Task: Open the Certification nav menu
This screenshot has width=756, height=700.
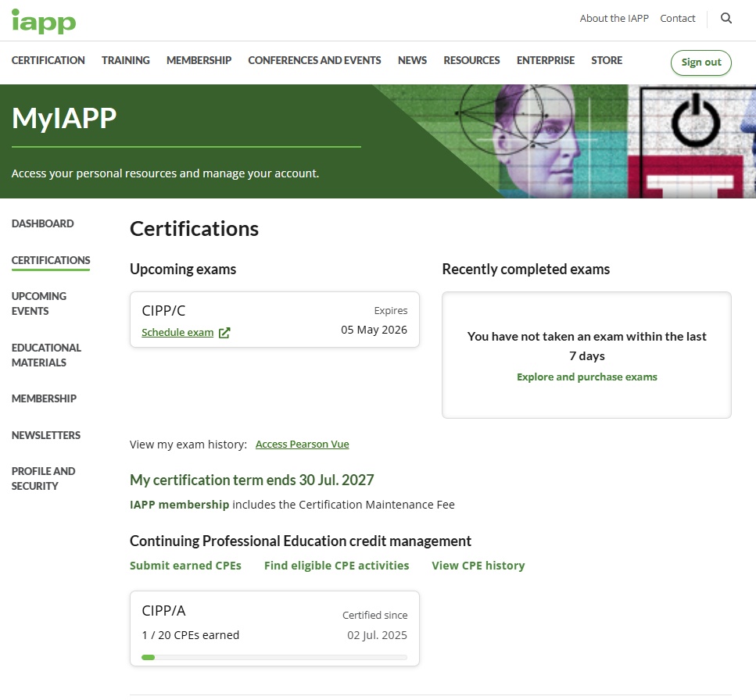Action: [48, 61]
